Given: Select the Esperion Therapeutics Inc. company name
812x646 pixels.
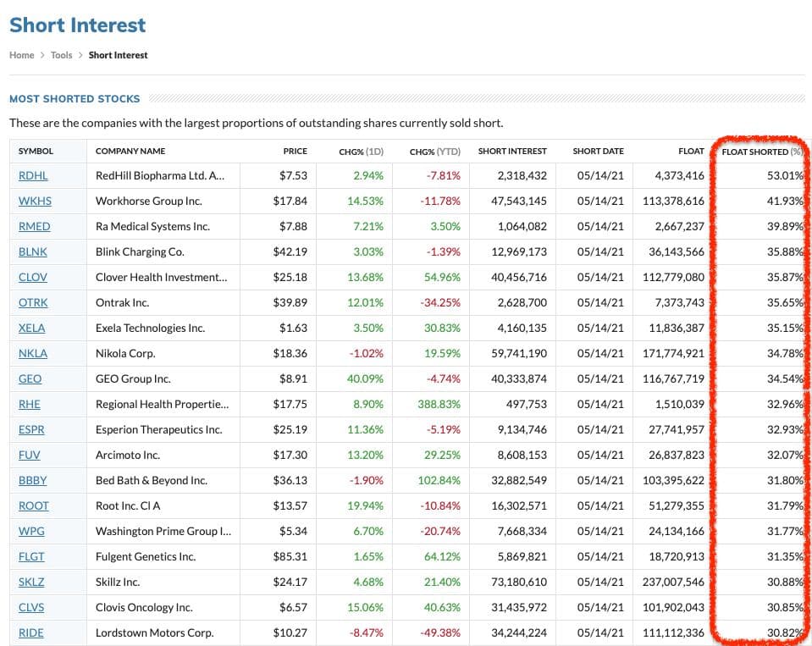Looking at the screenshot, I should pyautogui.click(x=159, y=429).
